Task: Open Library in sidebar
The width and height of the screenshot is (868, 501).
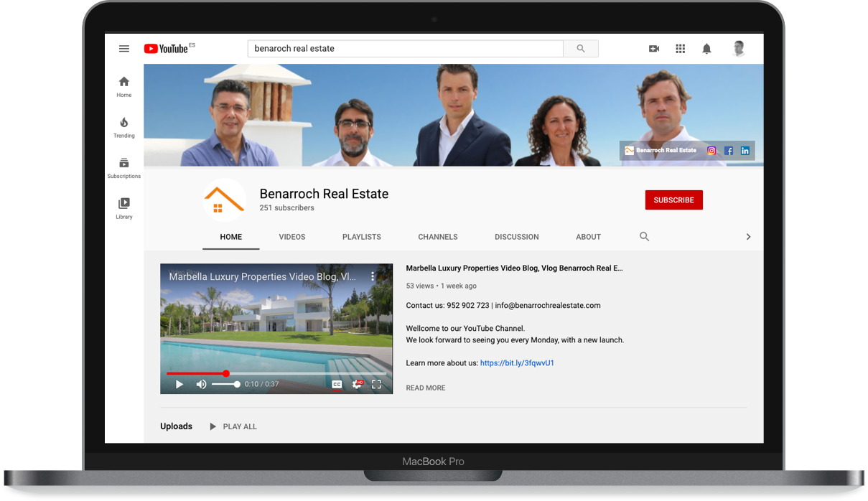Action: pos(124,208)
